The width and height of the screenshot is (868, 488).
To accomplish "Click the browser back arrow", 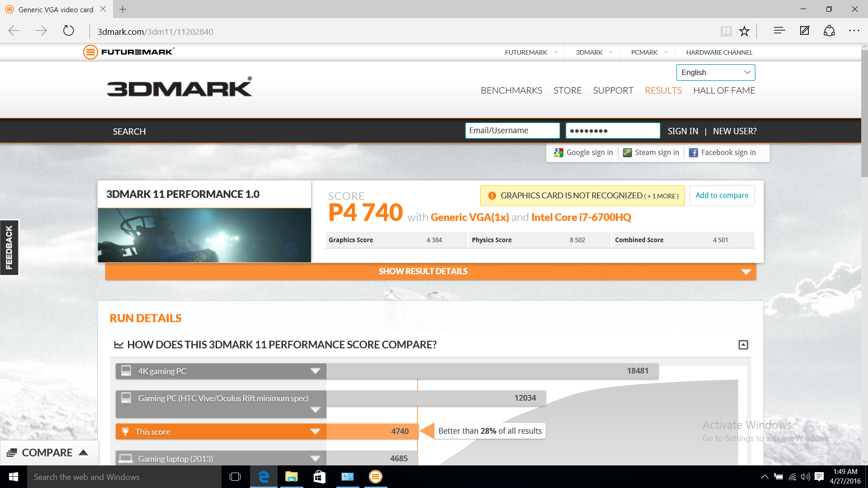I will point(14,31).
